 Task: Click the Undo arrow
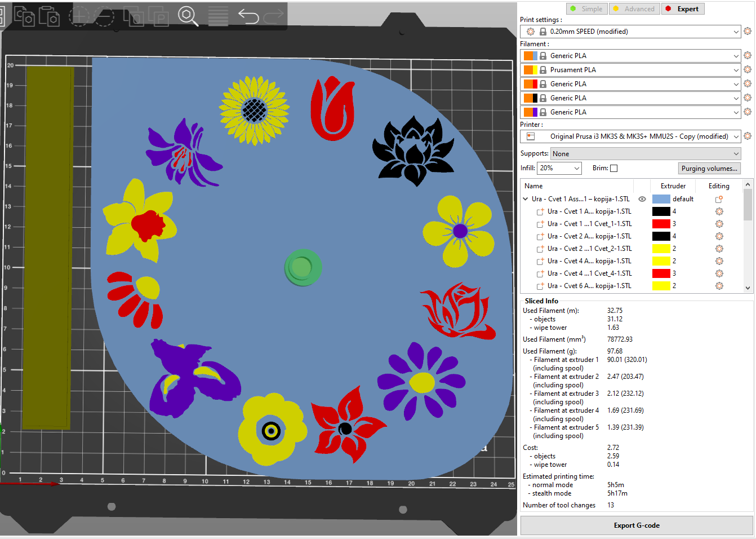pyautogui.click(x=248, y=16)
